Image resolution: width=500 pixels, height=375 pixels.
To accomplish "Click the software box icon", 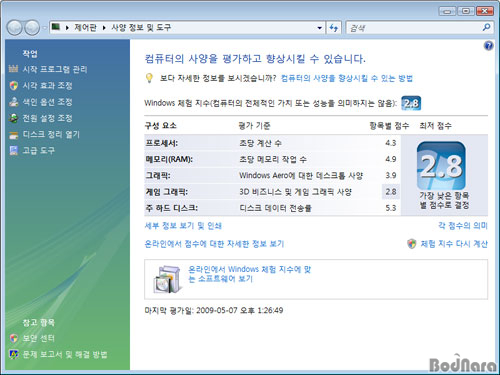I will [167, 279].
